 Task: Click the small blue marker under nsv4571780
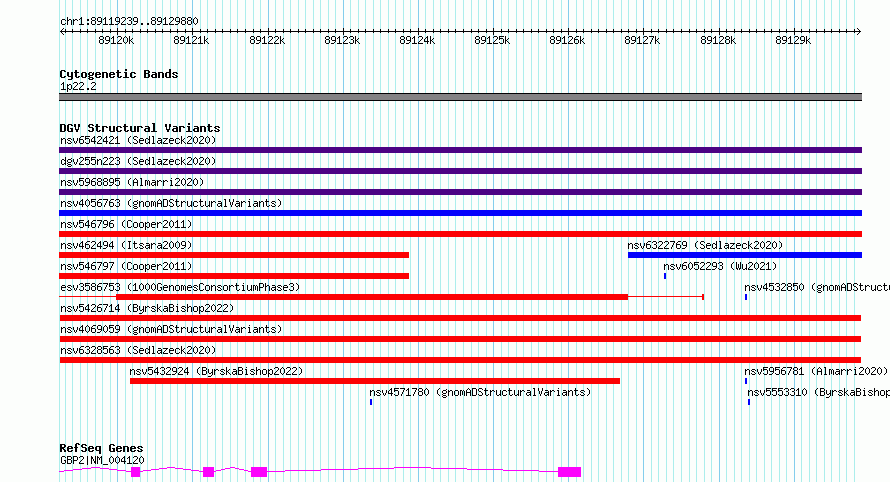tap(371, 402)
